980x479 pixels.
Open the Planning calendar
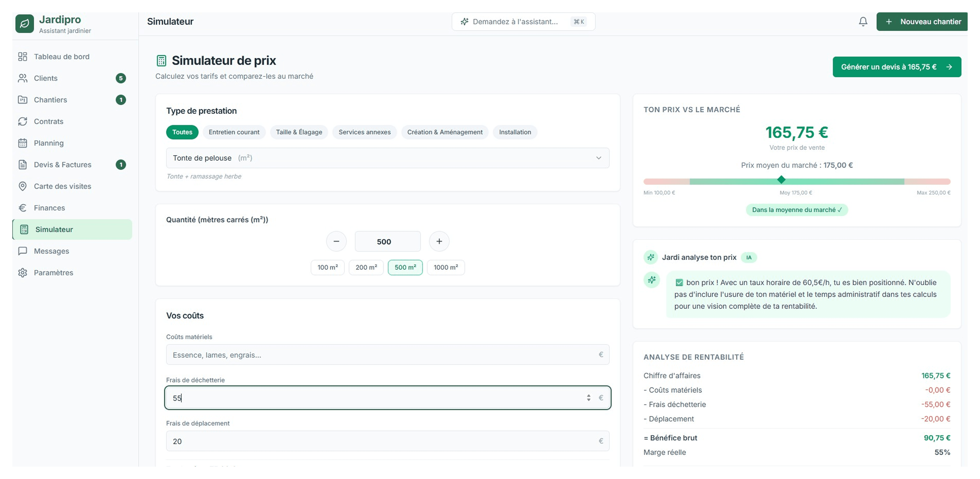[x=48, y=143]
